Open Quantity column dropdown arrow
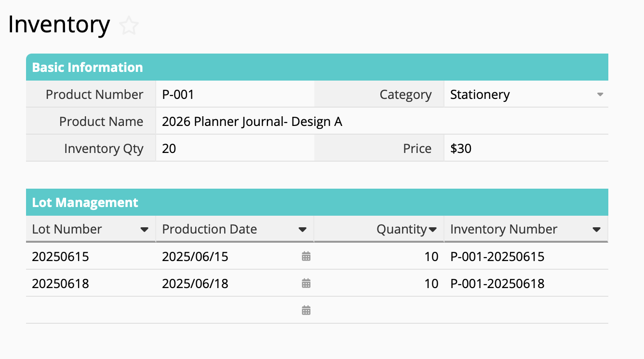 [432, 230]
